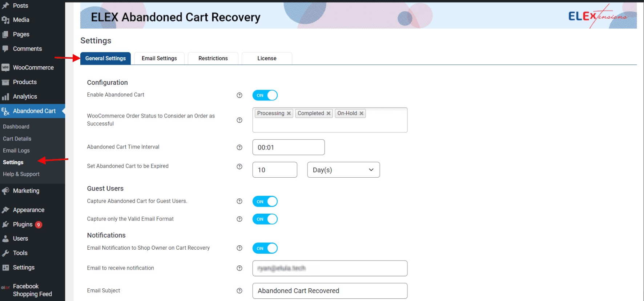This screenshot has width=644, height=301.
Task: Remove the On-Hold order status tag
Action: [x=362, y=114]
